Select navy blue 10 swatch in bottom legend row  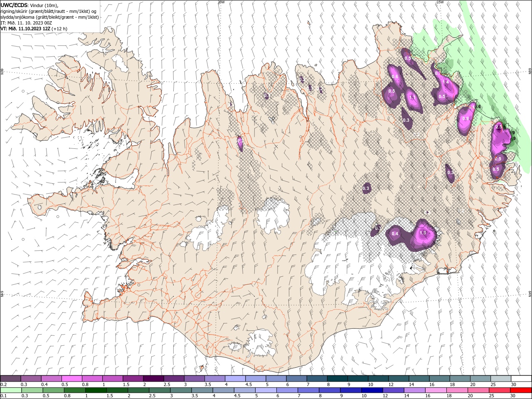pos(372,390)
